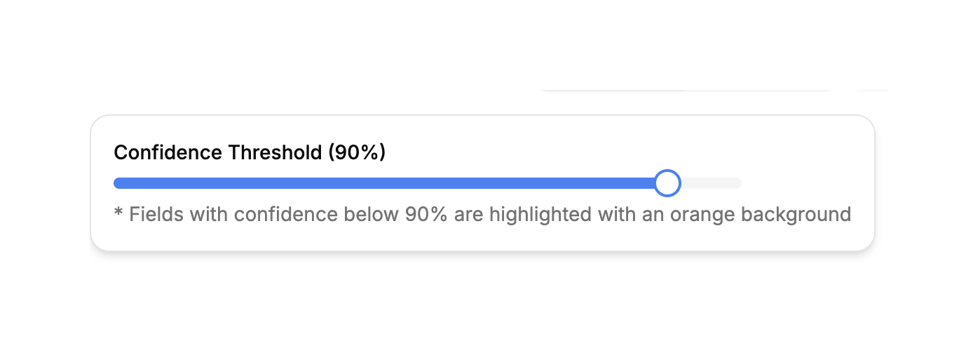
Task: Click the helper note below the slider
Action: point(482,214)
